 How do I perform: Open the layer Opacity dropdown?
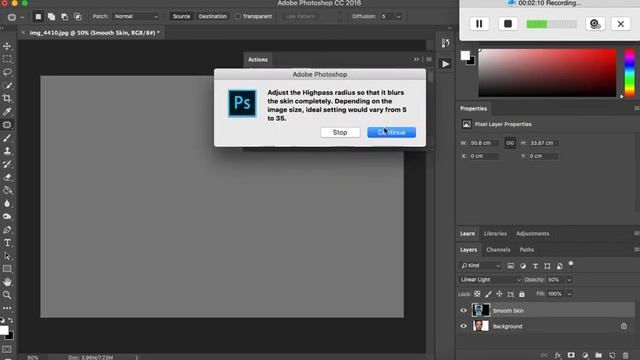pyautogui.click(x=569, y=280)
